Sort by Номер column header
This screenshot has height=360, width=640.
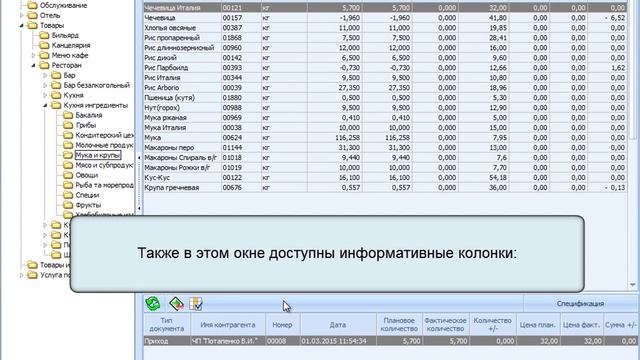pyautogui.click(x=282, y=324)
